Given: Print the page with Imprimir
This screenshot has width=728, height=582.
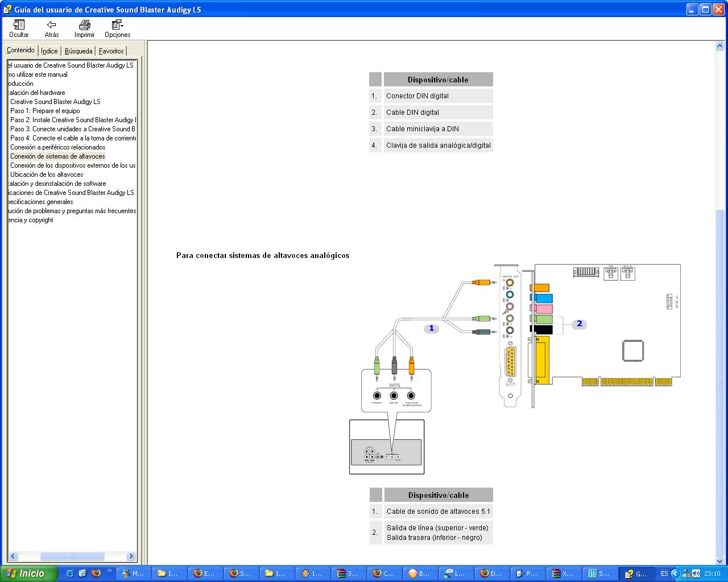Looking at the screenshot, I should (x=85, y=28).
